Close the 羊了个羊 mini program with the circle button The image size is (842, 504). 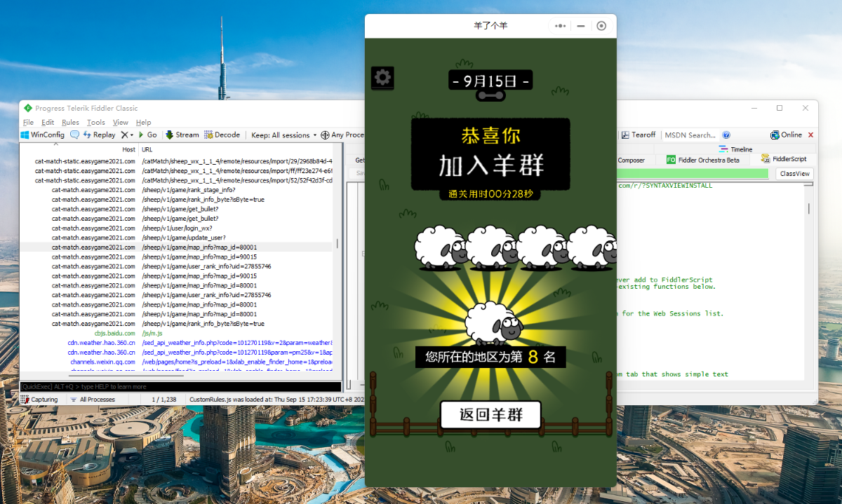tap(601, 26)
